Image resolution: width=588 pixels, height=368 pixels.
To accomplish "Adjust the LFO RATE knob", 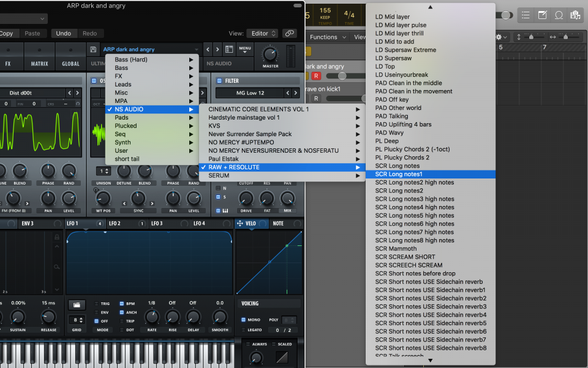I will pos(152,316).
